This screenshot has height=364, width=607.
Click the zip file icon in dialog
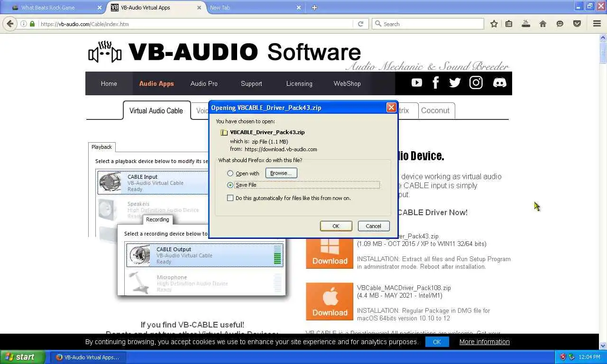pos(224,132)
